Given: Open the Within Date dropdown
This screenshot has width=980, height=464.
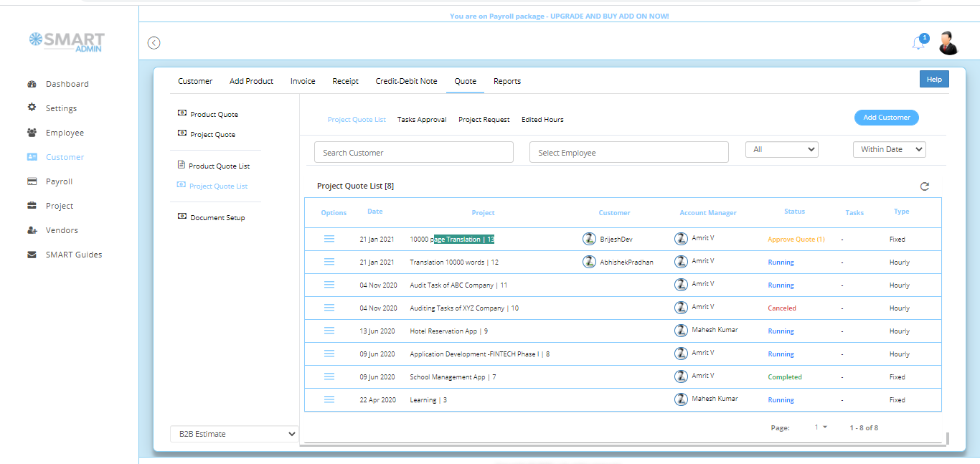Looking at the screenshot, I should (889, 149).
